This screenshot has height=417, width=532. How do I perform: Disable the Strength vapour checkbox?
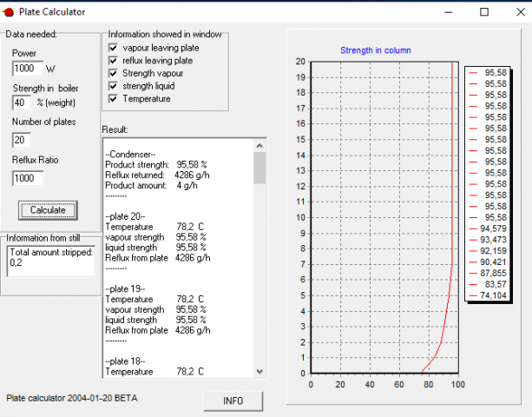[113, 73]
